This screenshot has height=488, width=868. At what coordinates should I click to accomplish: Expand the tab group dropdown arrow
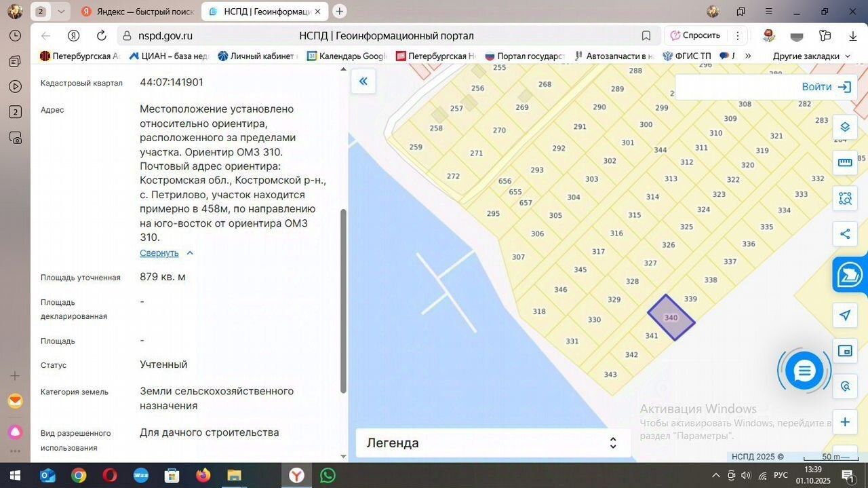pos(61,12)
